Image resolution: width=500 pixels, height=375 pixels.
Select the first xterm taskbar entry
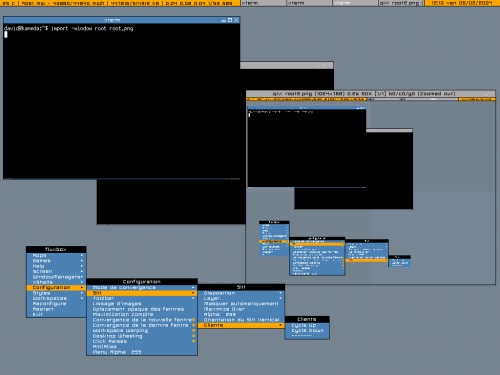coord(263,3)
